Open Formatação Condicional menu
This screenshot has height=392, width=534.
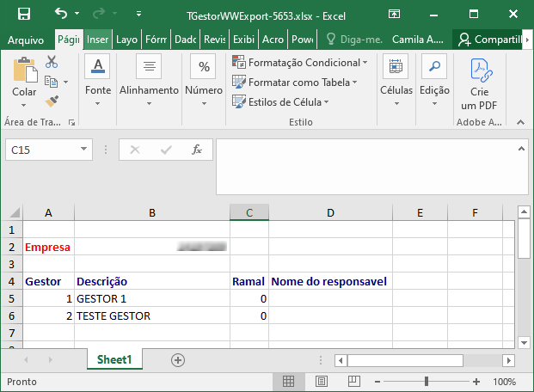[x=300, y=63]
